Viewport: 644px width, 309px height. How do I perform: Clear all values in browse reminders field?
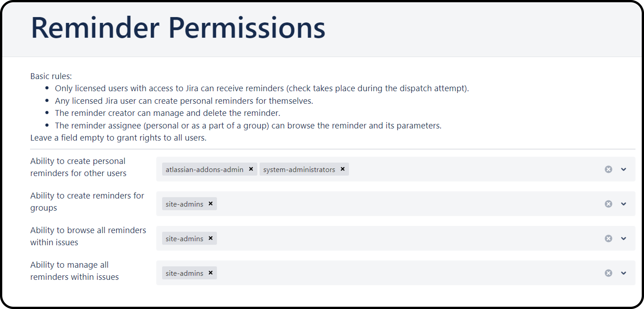pyautogui.click(x=608, y=238)
